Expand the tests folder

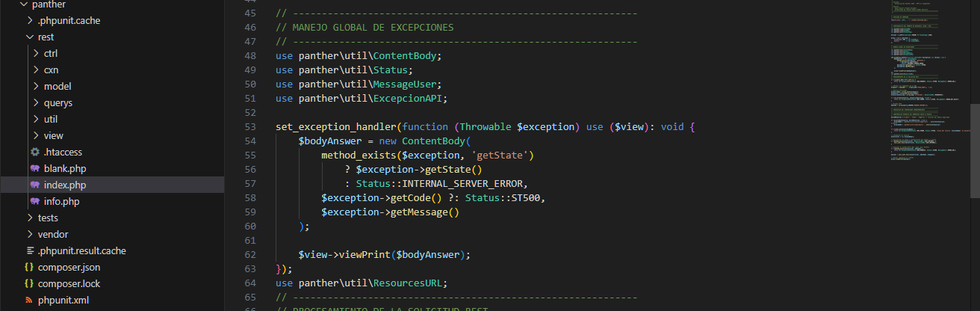point(30,218)
